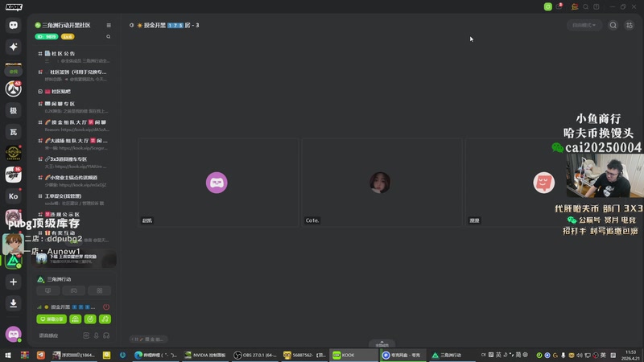Open the 工单提交 channel
The width and height of the screenshot is (644, 362).
74,200
